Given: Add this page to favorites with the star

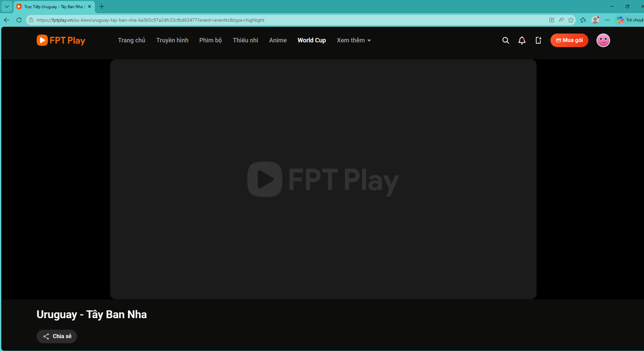Looking at the screenshot, I should pyautogui.click(x=571, y=20).
